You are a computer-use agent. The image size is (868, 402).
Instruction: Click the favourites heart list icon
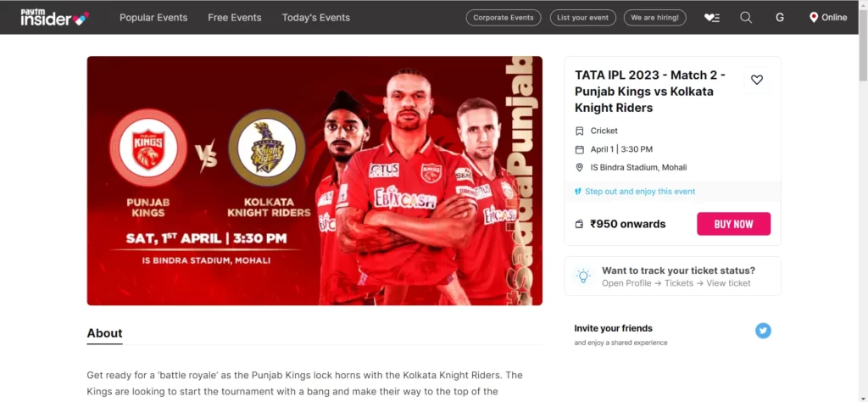point(712,18)
